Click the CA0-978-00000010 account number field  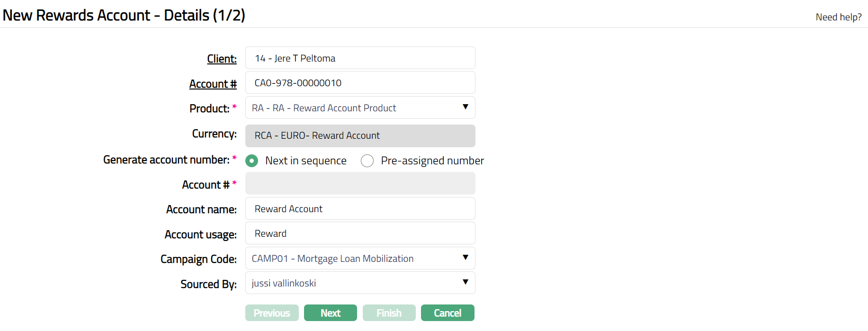pyautogui.click(x=360, y=83)
